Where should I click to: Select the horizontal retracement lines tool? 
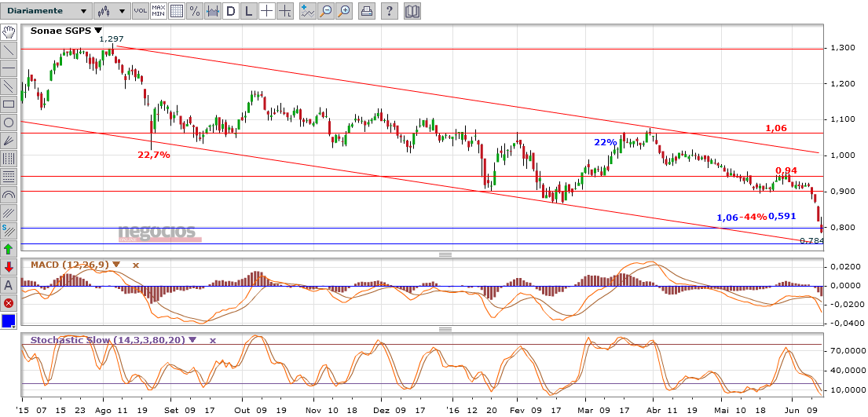(9, 176)
